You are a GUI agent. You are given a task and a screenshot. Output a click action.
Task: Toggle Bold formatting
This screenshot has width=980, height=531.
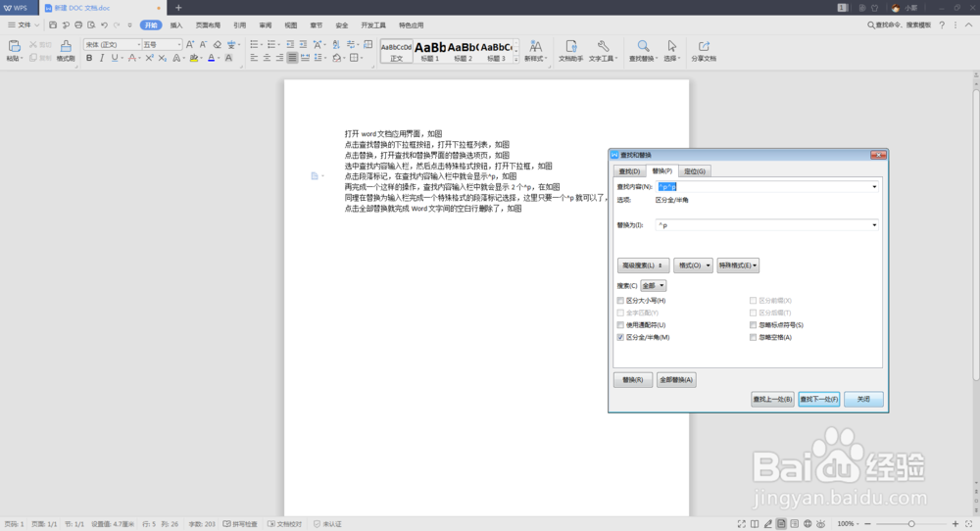coord(89,58)
